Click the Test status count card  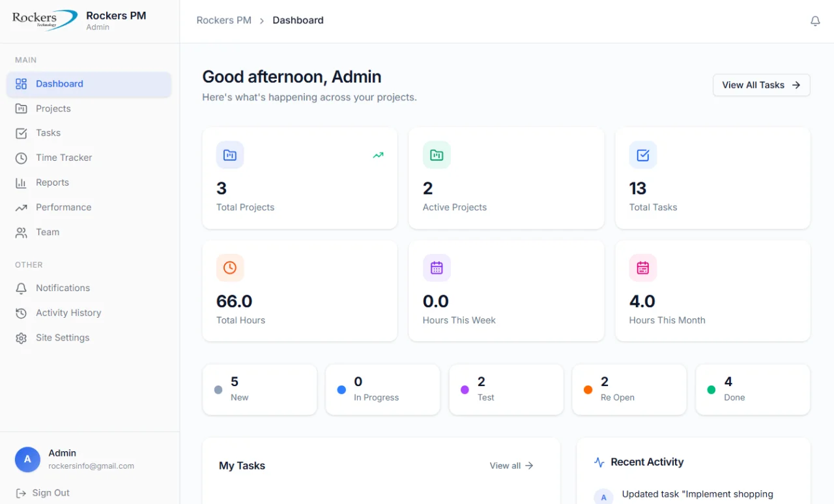[x=506, y=389]
